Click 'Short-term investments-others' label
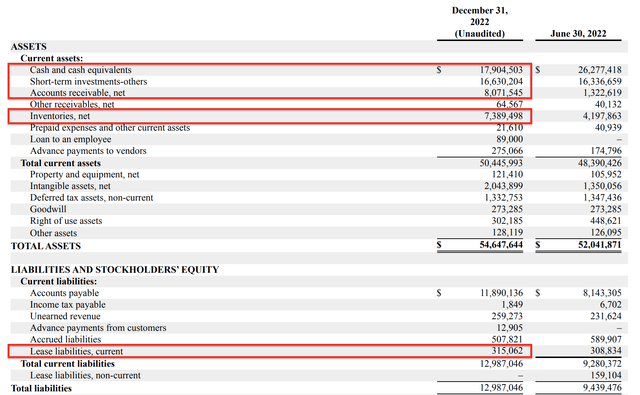The image size is (640, 395). pos(88,82)
